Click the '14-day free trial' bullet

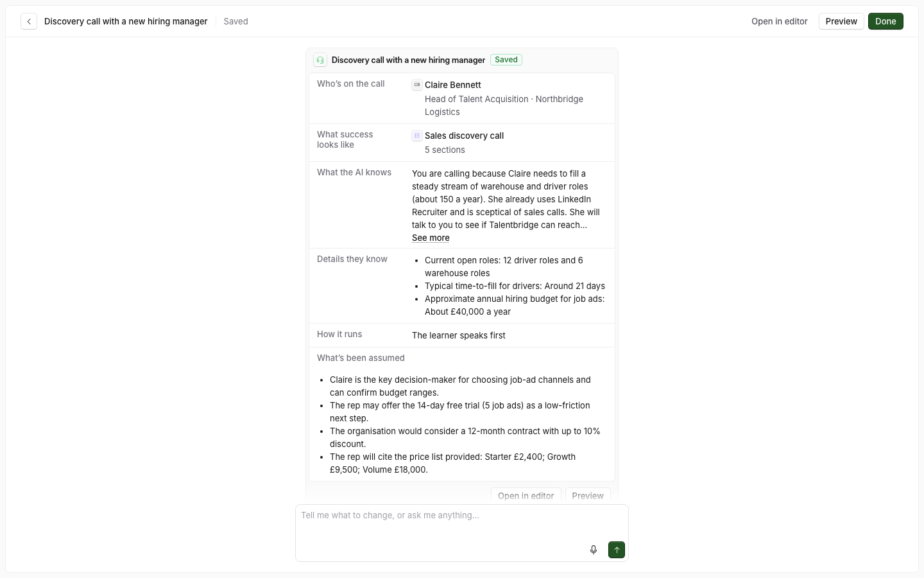click(x=460, y=412)
